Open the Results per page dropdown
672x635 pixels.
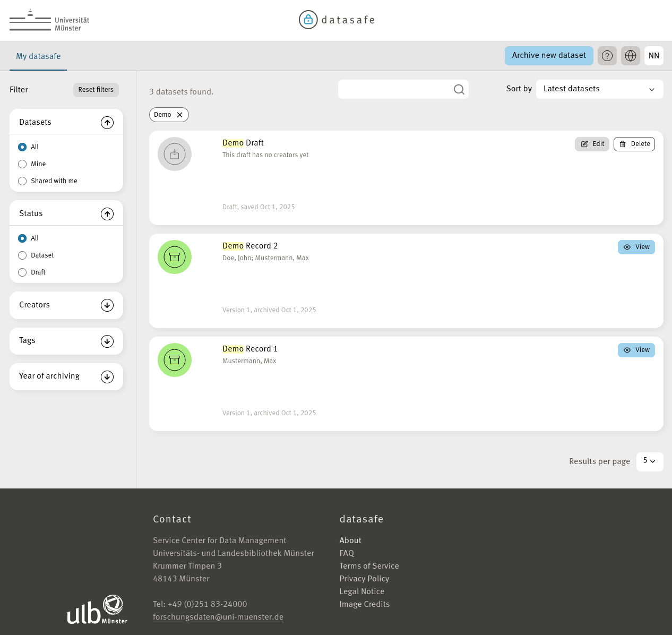click(649, 462)
